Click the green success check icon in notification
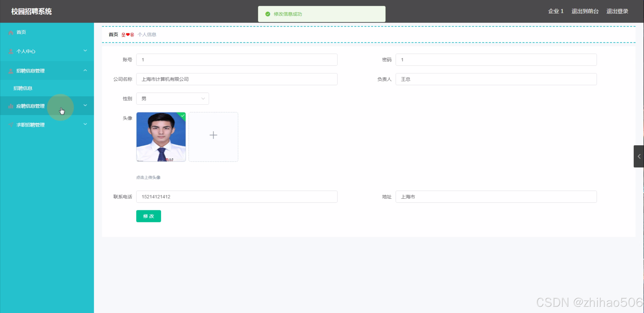This screenshot has height=313, width=644. click(x=268, y=14)
